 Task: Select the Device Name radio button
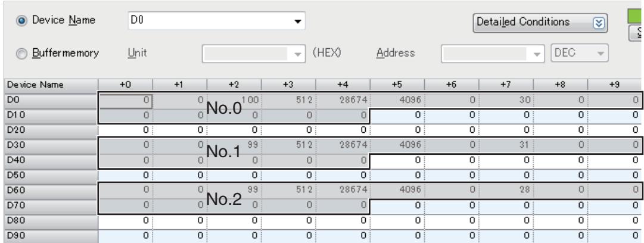point(21,20)
